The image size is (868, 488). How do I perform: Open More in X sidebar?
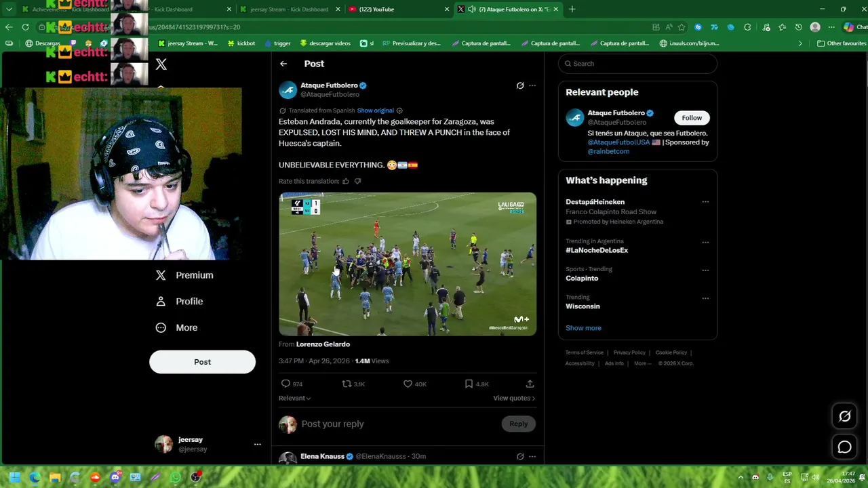pyautogui.click(x=177, y=328)
